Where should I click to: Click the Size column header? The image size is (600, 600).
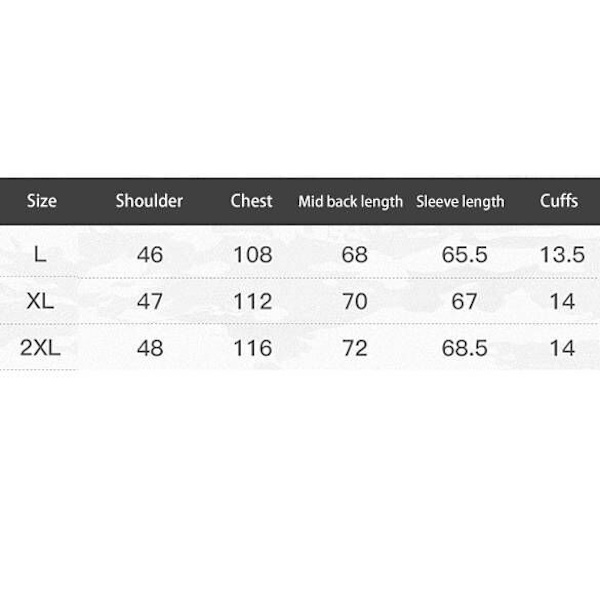click(x=42, y=201)
